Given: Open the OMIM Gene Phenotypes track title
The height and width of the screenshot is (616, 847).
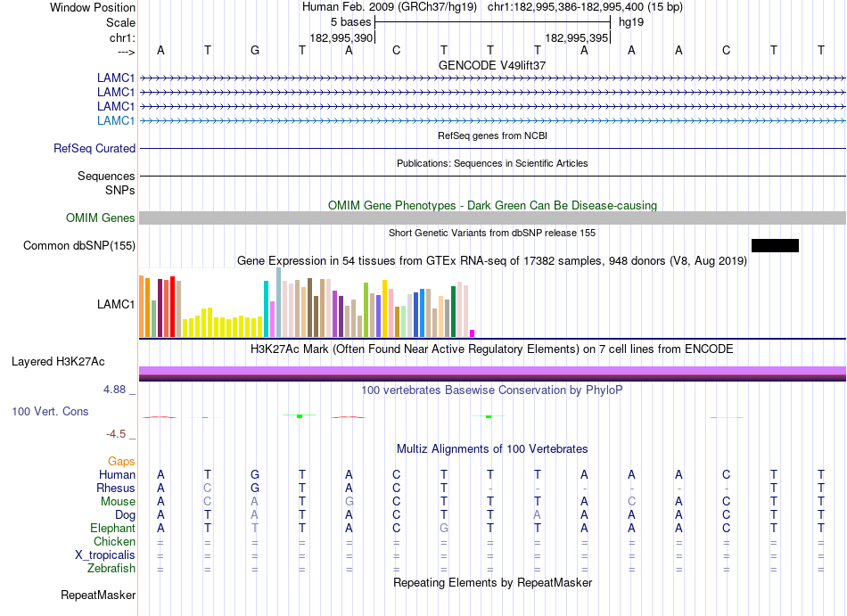Looking at the screenshot, I should pos(492,205).
